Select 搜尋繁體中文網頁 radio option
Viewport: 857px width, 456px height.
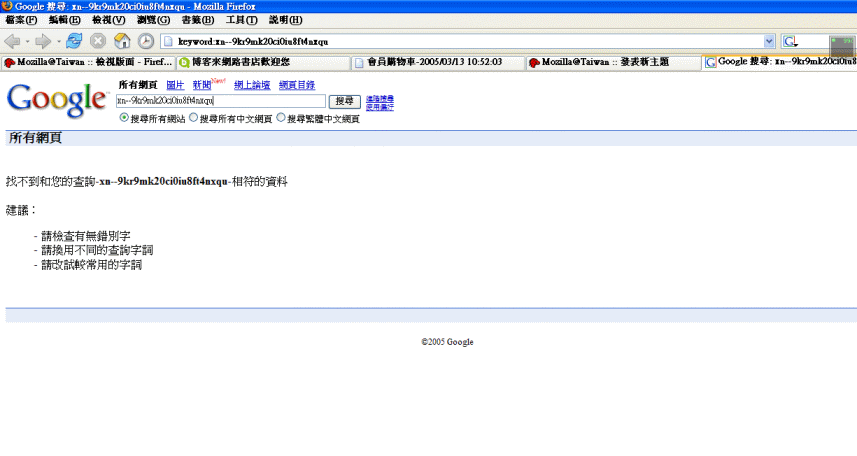(281, 118)
